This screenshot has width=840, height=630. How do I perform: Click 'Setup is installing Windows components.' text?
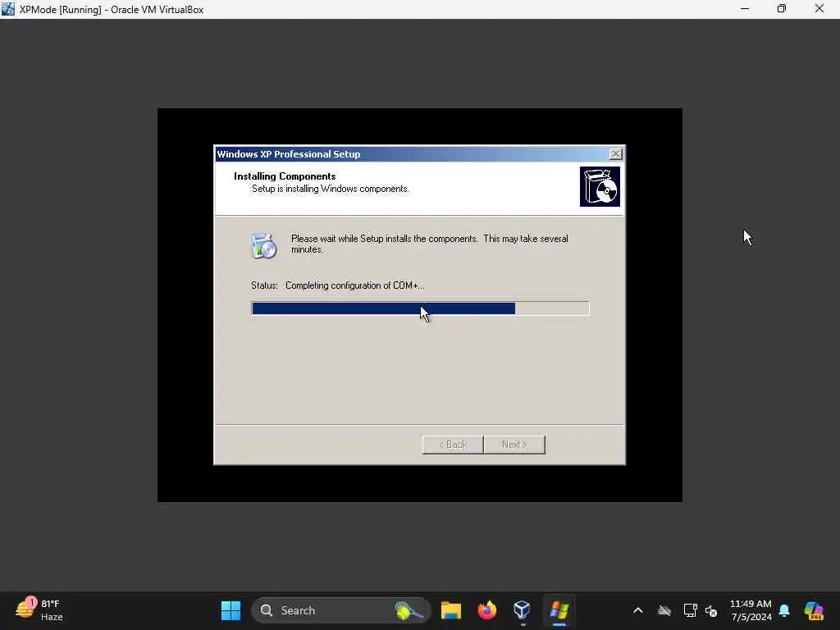[x=330, y=189]
